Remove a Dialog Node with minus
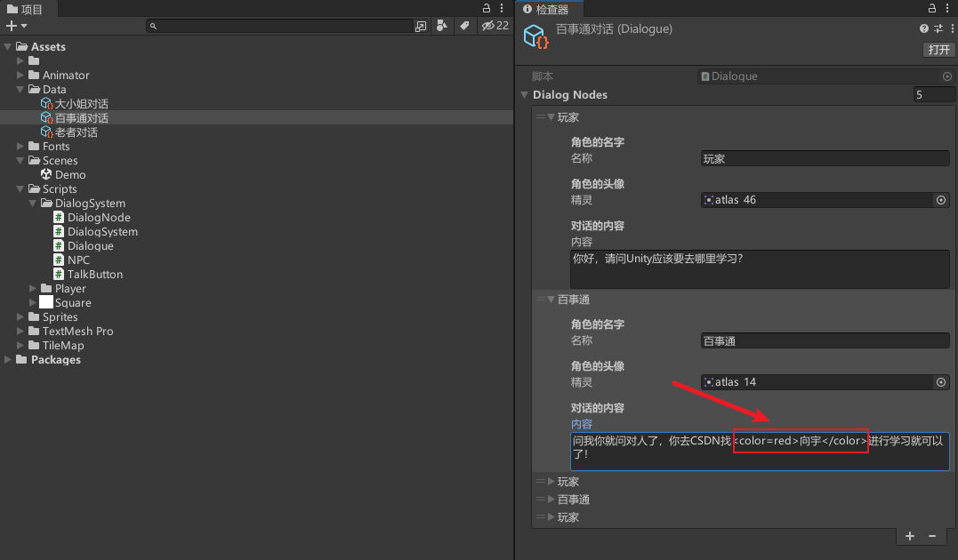 coord(931,536)
